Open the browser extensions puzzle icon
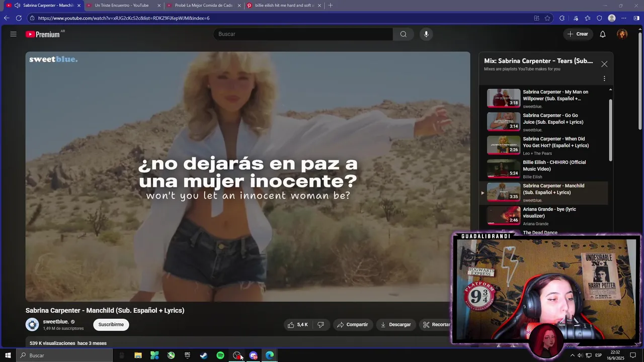The image size is (644, 362). (562, 18)
